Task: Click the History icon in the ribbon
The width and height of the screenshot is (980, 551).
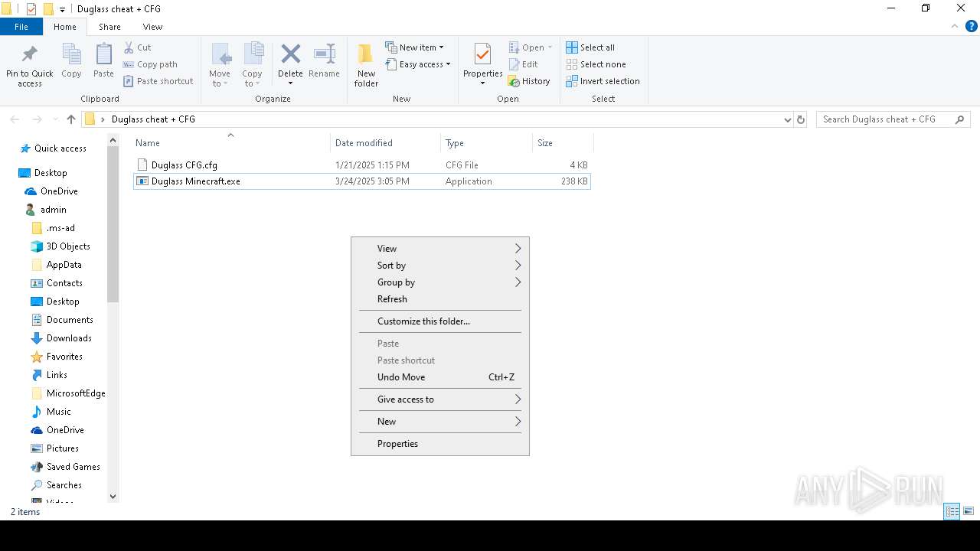Action: pyautogui.click(x=514, y=81)
